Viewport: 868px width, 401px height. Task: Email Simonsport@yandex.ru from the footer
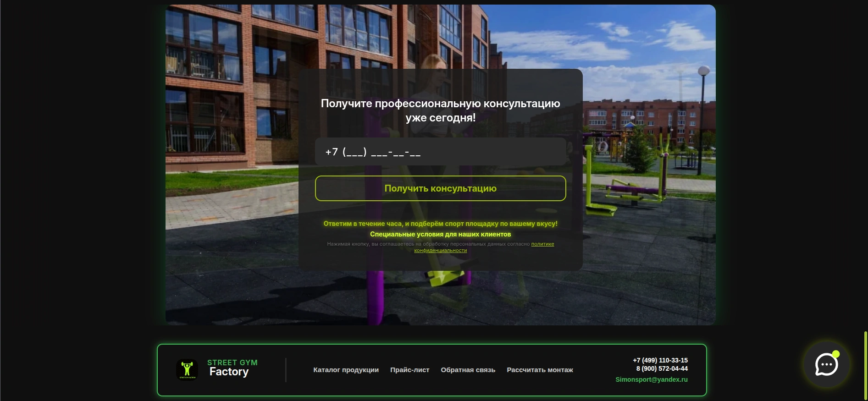tap(651, 379)
